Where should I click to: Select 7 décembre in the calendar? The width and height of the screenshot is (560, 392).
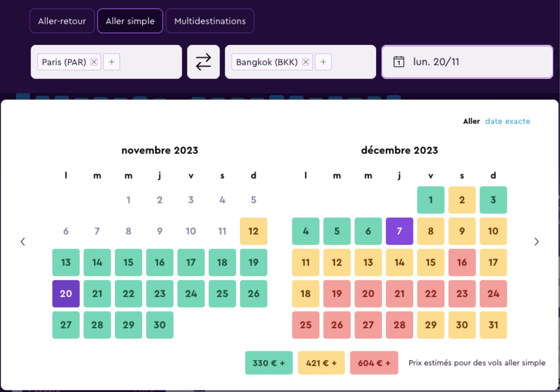click(399, 231)
